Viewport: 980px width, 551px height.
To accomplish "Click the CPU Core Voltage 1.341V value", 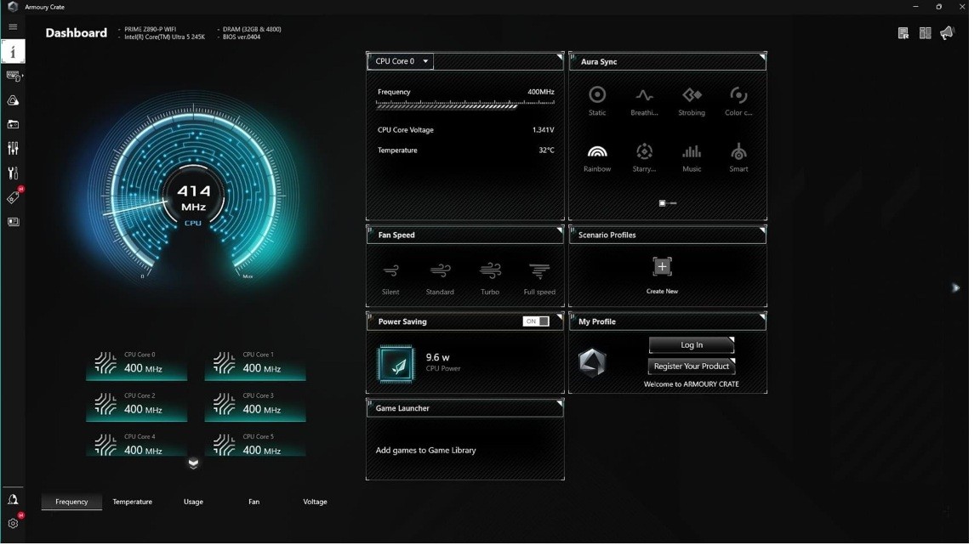I will coord(543,130).
